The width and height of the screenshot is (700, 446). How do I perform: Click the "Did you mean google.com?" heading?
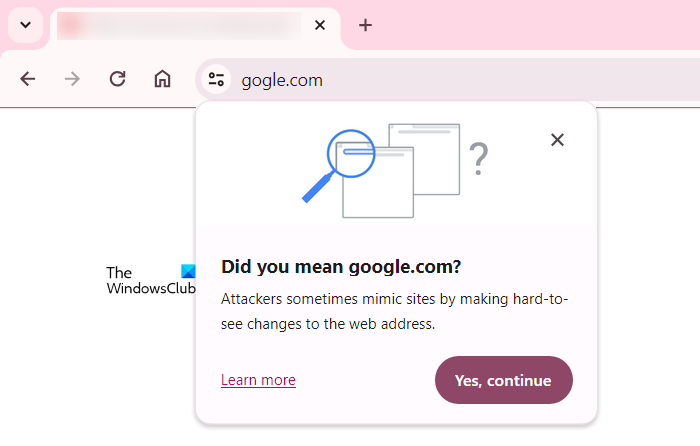341,267
